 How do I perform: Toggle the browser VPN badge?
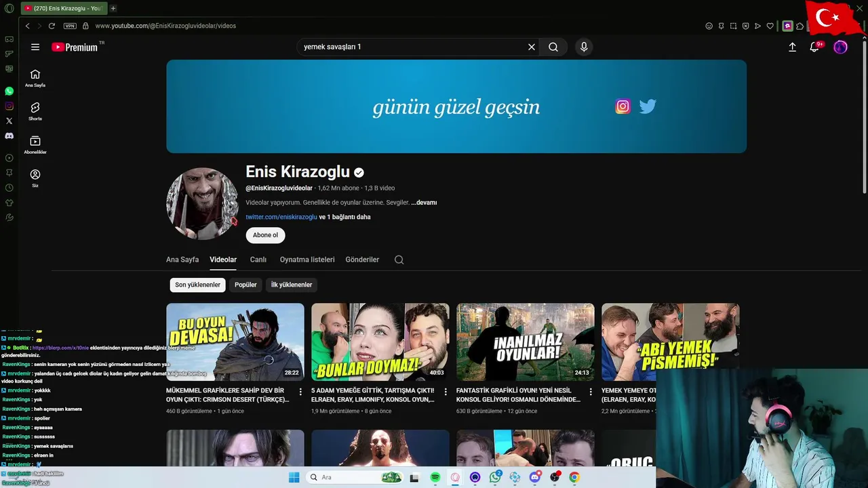pyautogui.click(x=70, y=26)
